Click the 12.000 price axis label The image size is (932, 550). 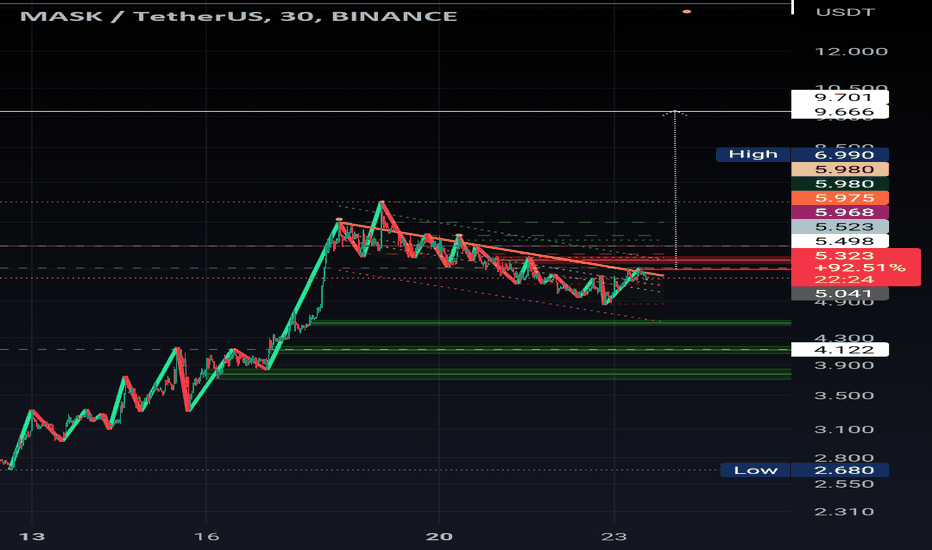pyautogui.click(x=851, y=52)
